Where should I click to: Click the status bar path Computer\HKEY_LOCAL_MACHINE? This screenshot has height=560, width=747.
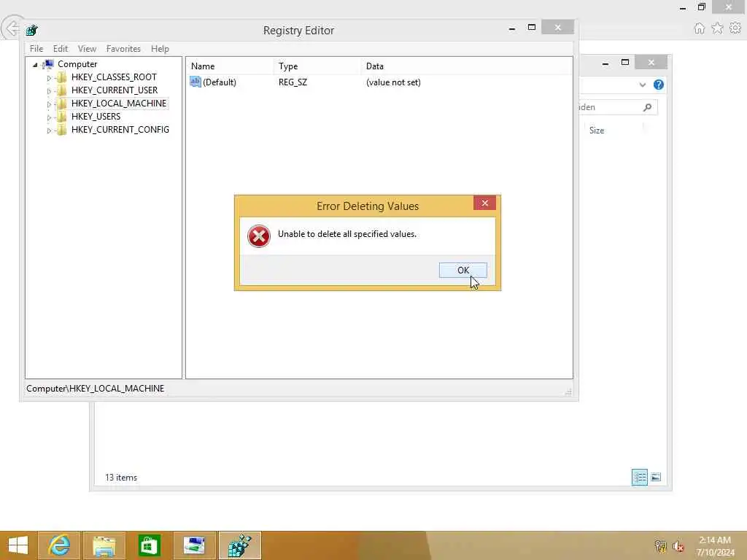coord(96,389)
